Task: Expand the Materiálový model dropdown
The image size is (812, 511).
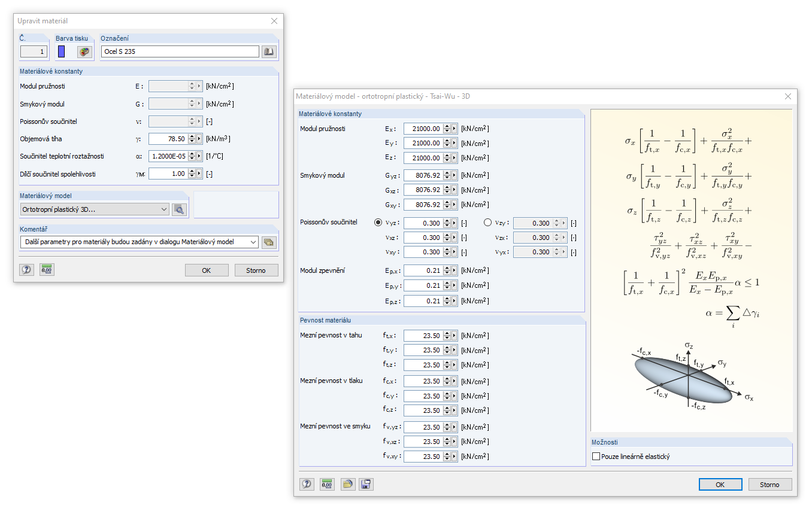Action: point(165,209)
